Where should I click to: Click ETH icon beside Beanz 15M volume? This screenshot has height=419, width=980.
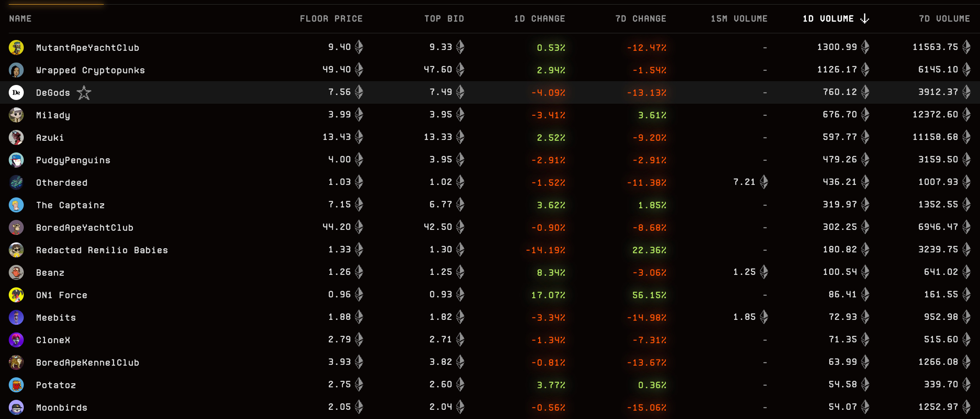click(764, 272)
